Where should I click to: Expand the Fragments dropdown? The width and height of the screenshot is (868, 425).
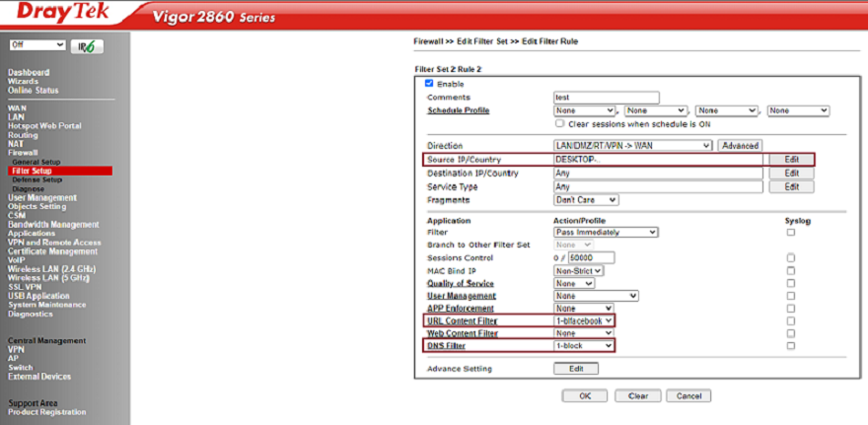tap(586, 200)
